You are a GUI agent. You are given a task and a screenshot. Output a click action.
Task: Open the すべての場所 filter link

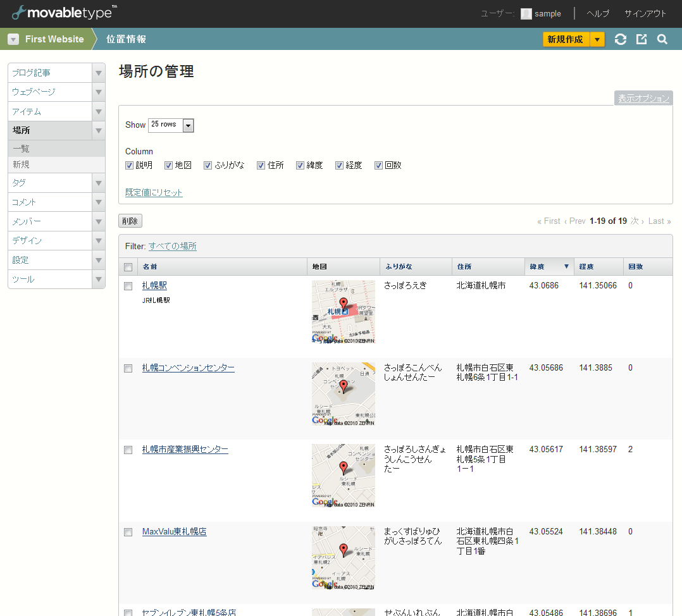coord(173,247)
